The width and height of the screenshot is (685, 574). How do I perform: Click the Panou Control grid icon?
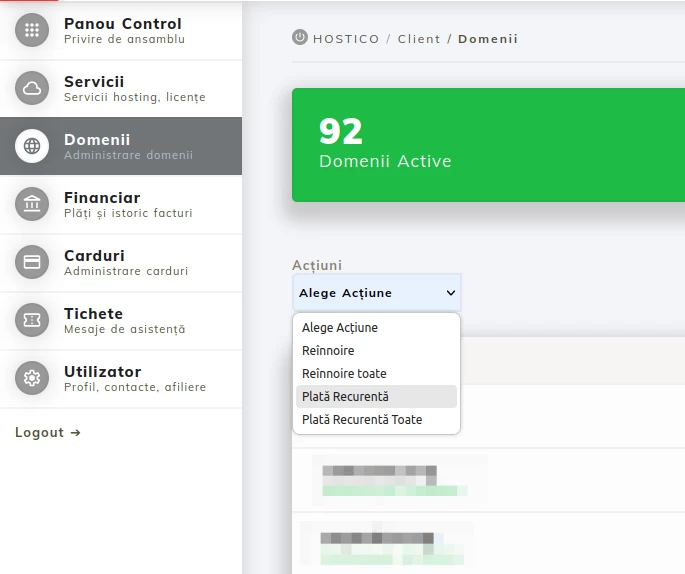tap(32, 30)
